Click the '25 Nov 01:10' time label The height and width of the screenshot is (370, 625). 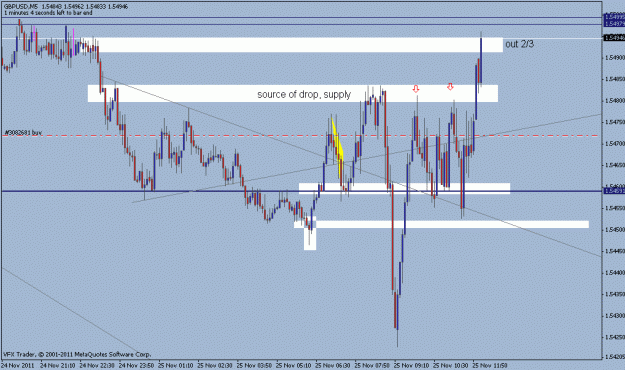176,365
